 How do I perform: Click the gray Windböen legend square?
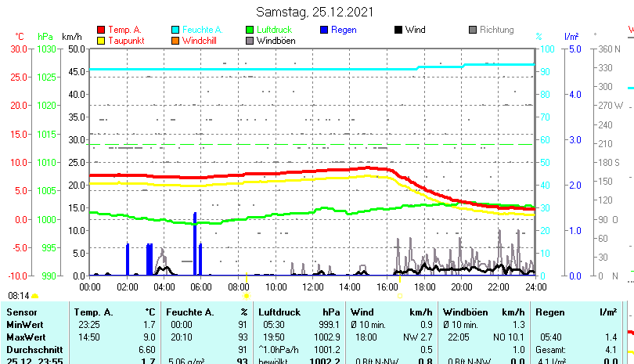click(x=250, y=41)
